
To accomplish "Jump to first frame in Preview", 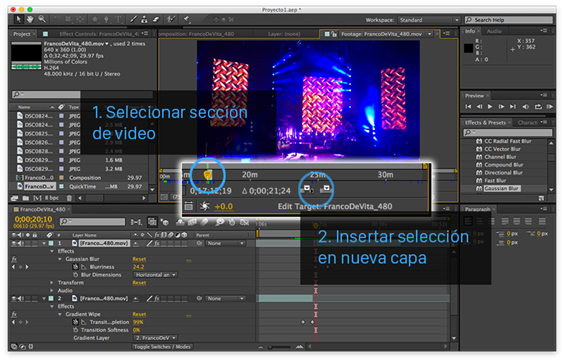I will 468,107.
